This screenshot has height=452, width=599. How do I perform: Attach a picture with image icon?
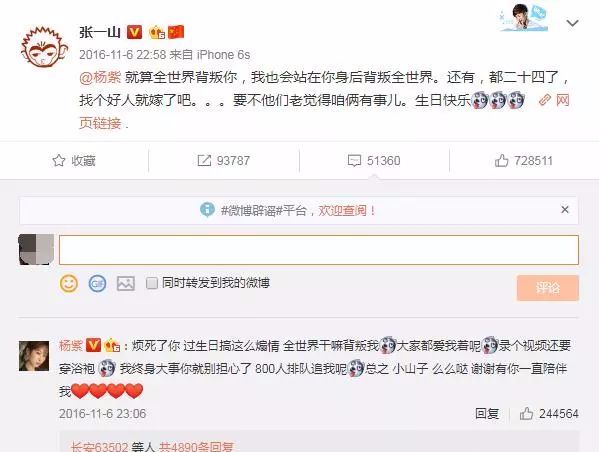(126, 284)
